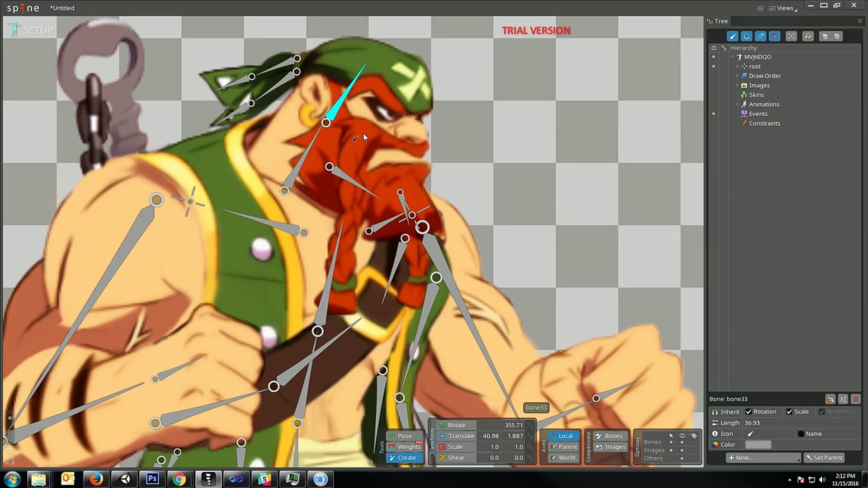Click the name tag column icon in Options
Screen dimensions: 868x488
click(694, 436)
